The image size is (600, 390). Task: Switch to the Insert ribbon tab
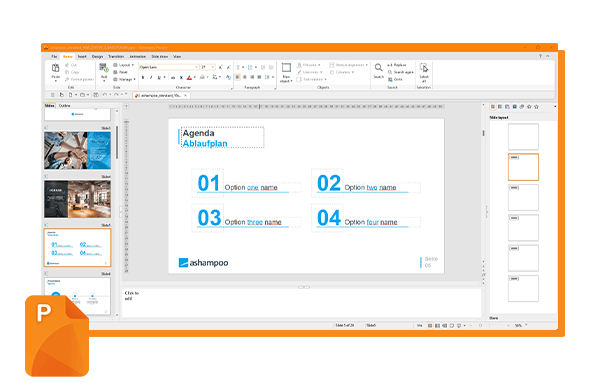[x=82, y=56]
